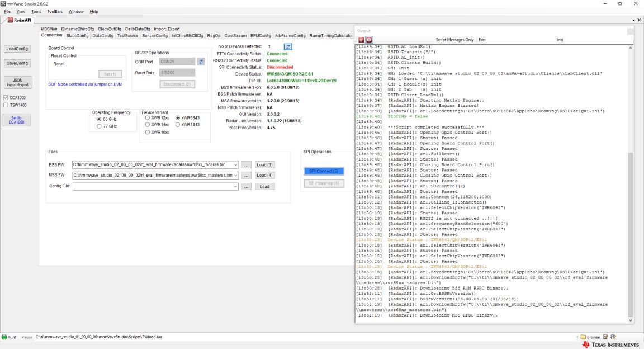
Task: Open the MSSMon tab
Action: point(49,29)
